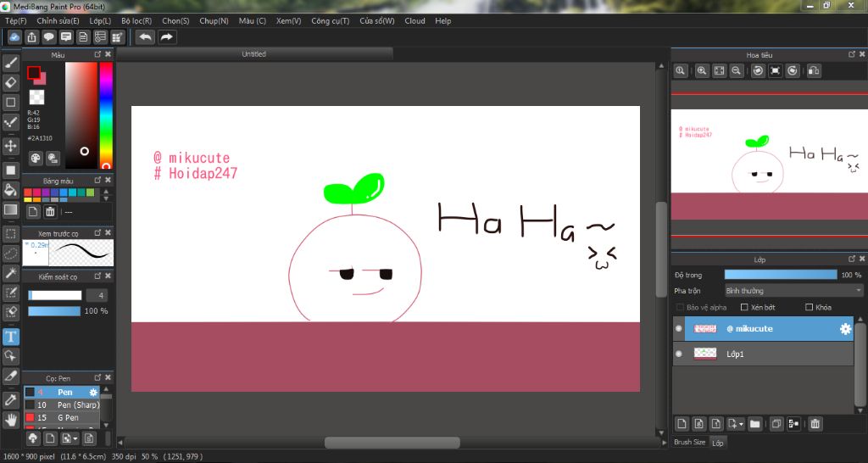Select the Text tool

coord(10,337)
